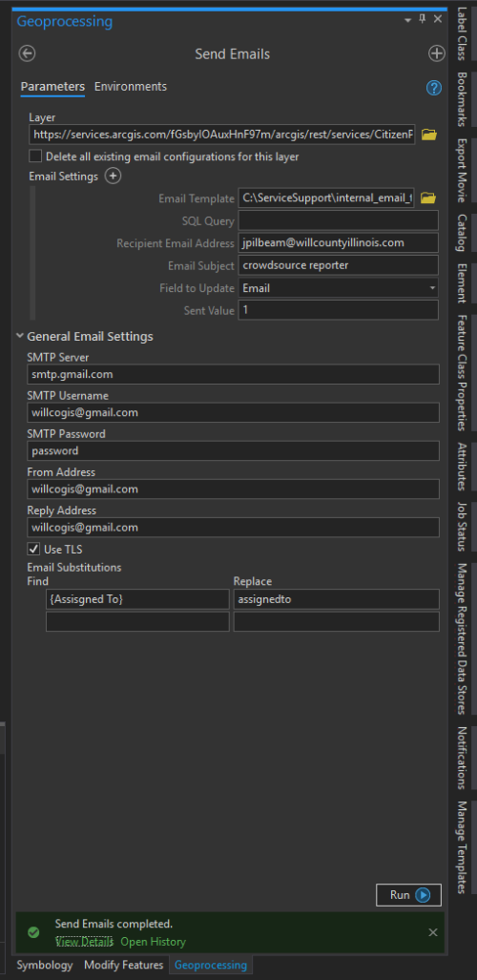Browse for Layer using the folder icon
The height and width of the screenshot is (980, 477).
tap(429, 135)
